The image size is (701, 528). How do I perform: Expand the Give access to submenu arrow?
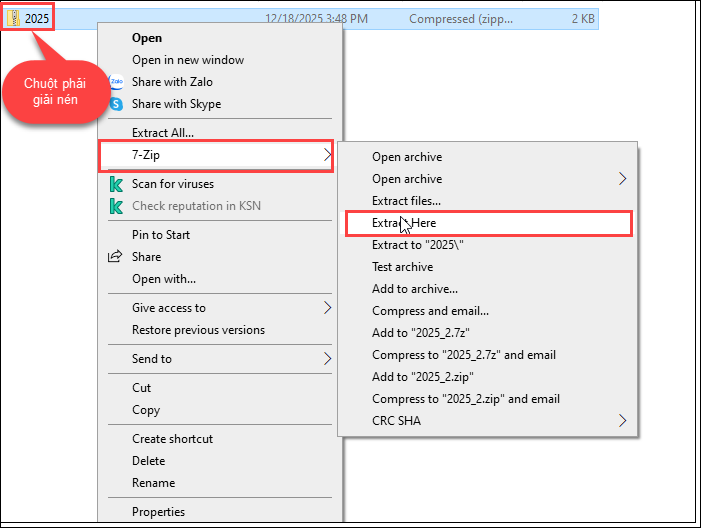327,308
